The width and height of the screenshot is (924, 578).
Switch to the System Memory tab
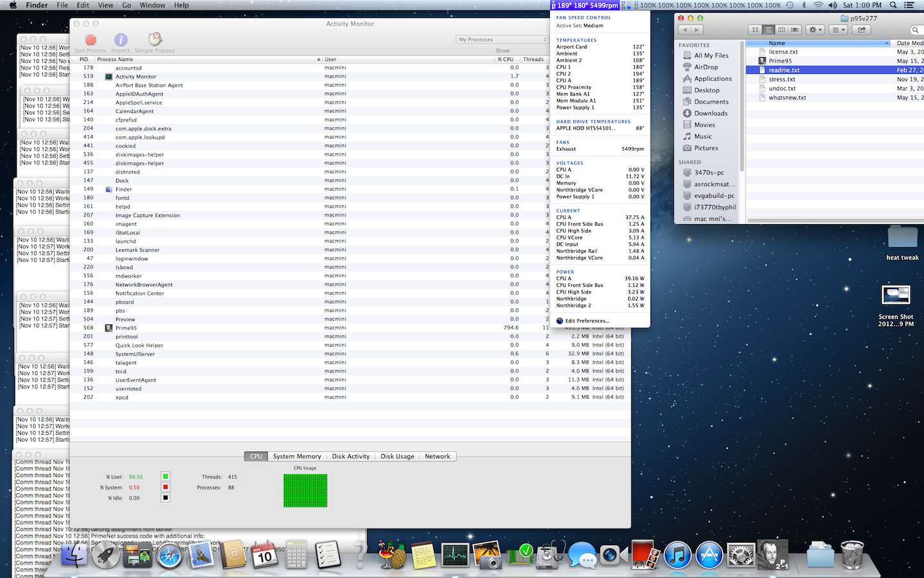(296, 457)
